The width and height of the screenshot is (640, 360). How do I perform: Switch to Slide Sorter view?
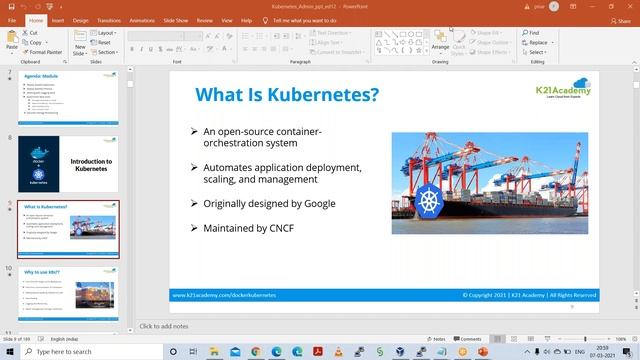coord(514,339)
